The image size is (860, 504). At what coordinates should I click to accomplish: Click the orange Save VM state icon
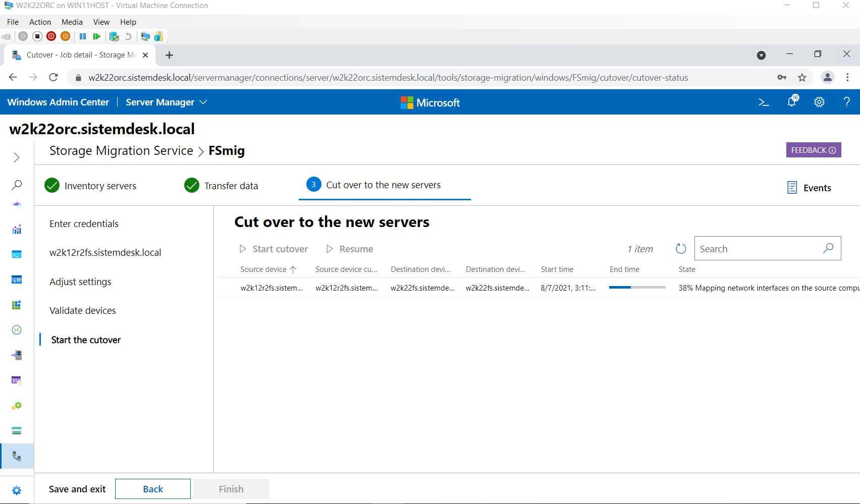tap(65, 36)
